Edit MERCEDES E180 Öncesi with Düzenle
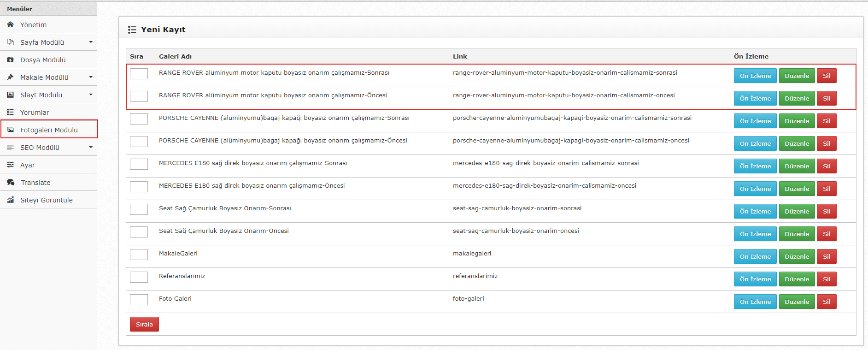The width and height of the screenshot is (868, 350). tap(797, 189)
